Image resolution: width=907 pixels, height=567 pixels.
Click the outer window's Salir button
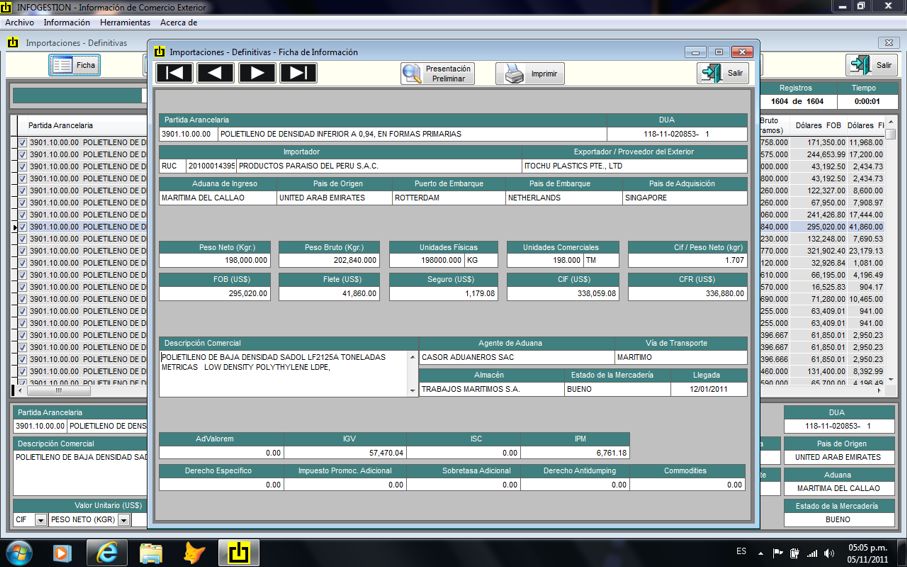click(x=871, y=65)
